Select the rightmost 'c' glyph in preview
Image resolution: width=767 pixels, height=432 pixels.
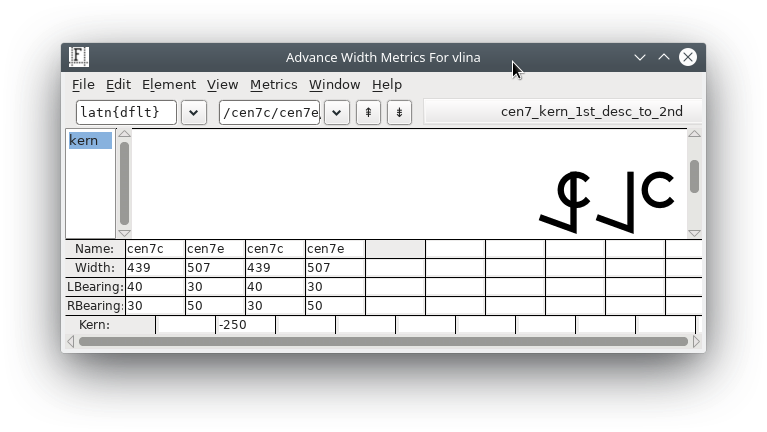click(657, 190)
